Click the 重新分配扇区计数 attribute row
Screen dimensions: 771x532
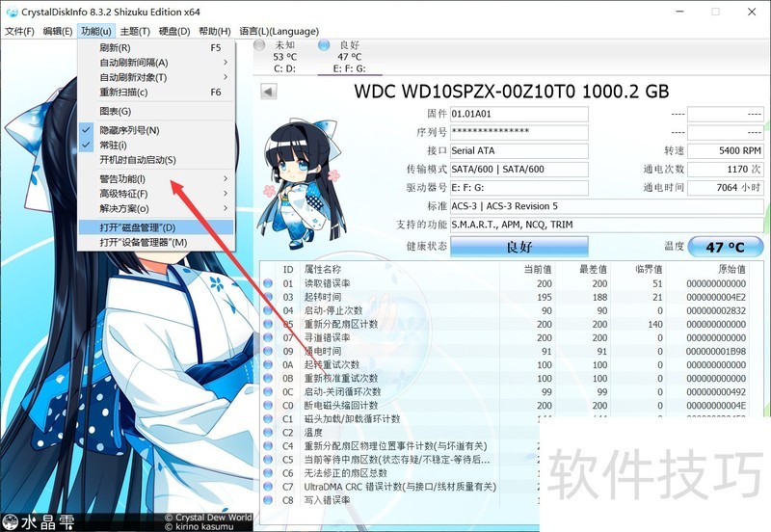tap(505, 324)
